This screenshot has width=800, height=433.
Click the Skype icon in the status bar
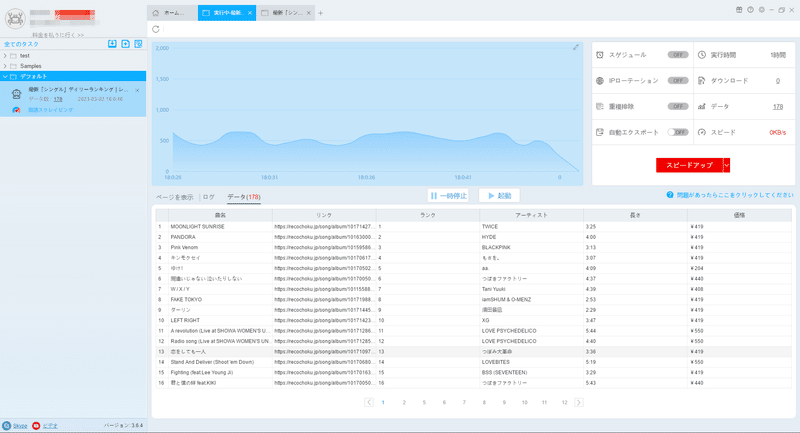point(7,426)
